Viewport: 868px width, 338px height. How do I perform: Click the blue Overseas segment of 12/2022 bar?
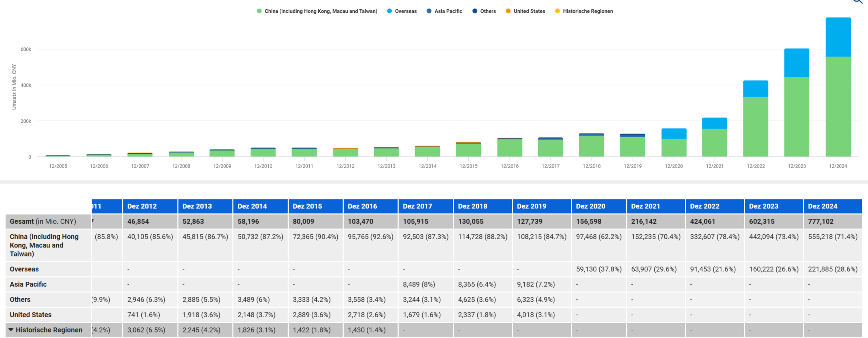point(756,89)
